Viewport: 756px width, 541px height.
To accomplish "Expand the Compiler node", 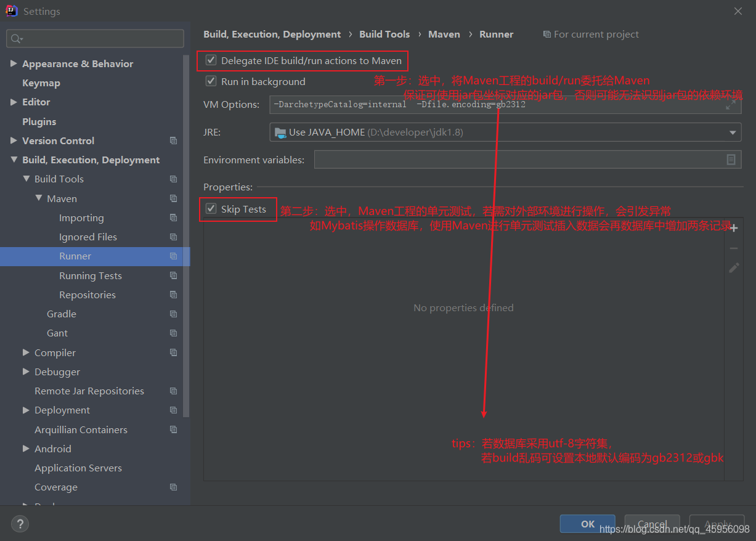I will pyautogui.click(x=26, y=352).
